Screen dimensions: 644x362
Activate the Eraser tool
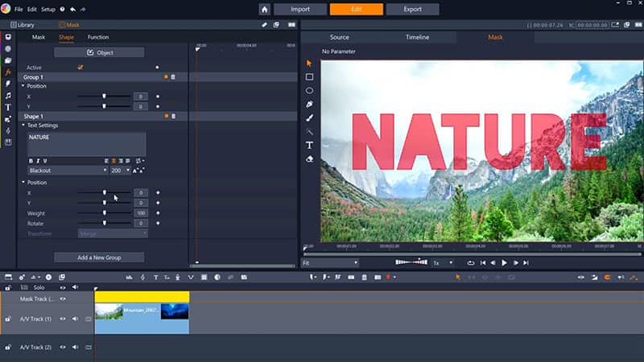[x=309, y=158]
